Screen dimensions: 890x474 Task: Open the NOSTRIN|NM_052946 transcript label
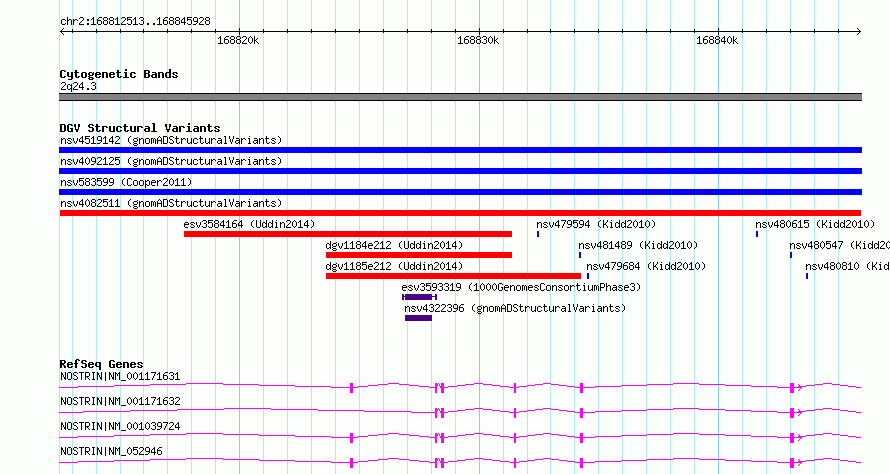point(111,451)
